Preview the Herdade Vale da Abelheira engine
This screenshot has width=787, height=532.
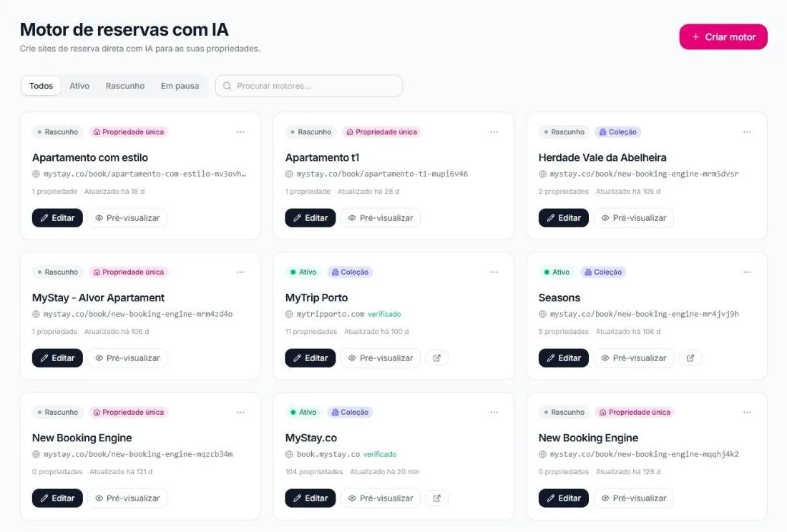pyautogui.click(x=634, y=217)
